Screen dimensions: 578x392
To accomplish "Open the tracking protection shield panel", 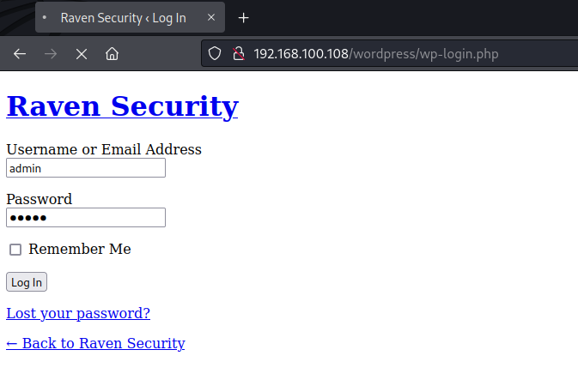I will pos(216,53).
